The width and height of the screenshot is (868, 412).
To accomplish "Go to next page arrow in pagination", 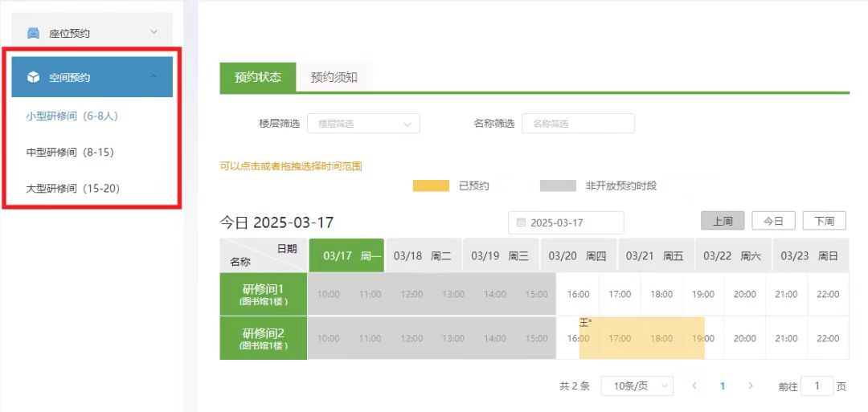I will [751, 386].
